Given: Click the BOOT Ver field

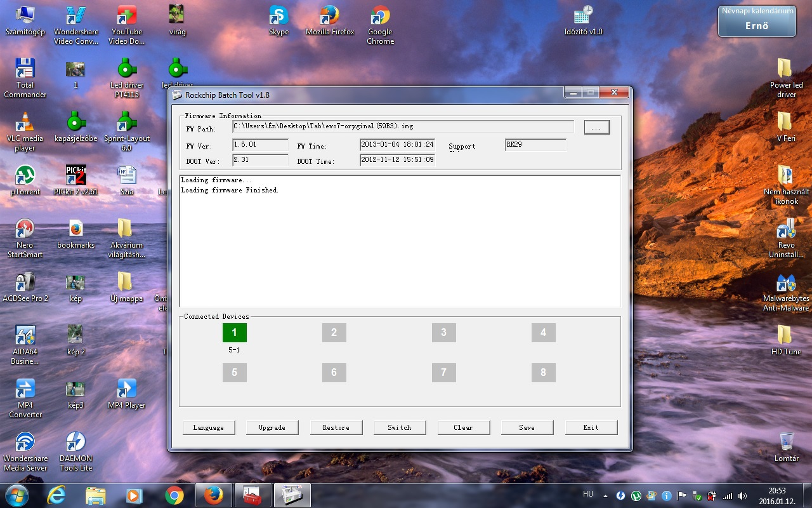Looking at the screenshot, I should point(260,160).
